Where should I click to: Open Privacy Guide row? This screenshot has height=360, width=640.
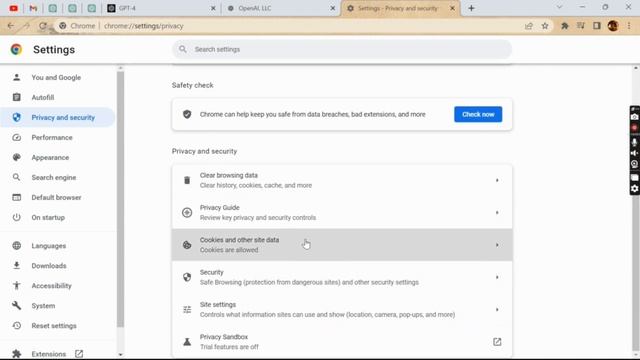coord(342,212)
